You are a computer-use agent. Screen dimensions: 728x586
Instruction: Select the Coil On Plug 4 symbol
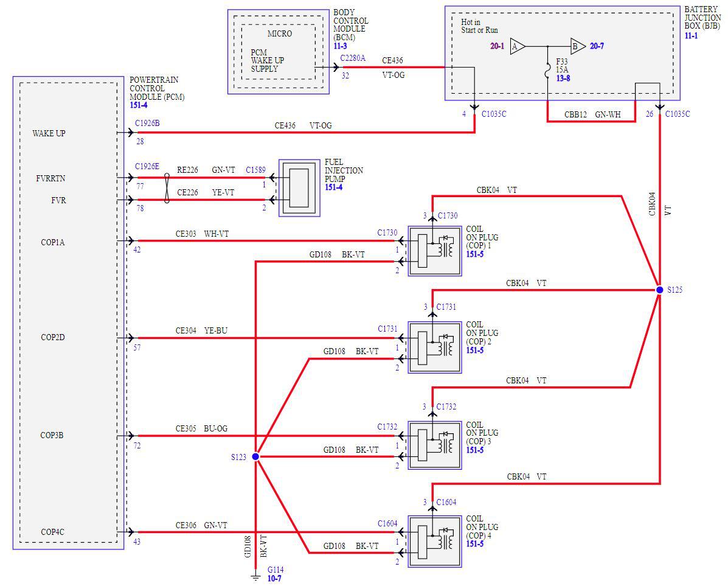tap(435, 542)
